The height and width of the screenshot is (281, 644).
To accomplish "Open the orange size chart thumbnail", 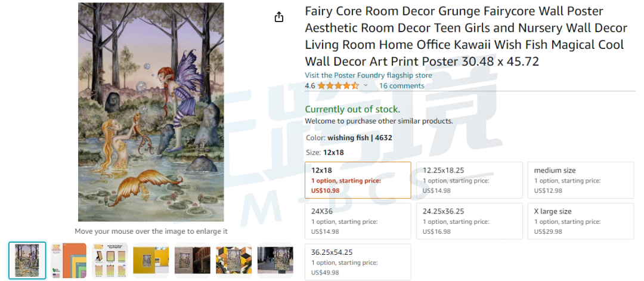I will (69, 261).
